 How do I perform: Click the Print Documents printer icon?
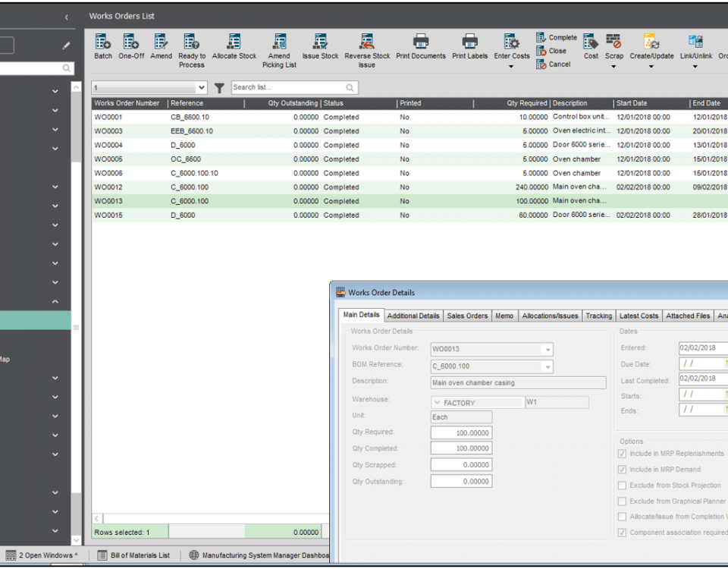pos(421,41)
